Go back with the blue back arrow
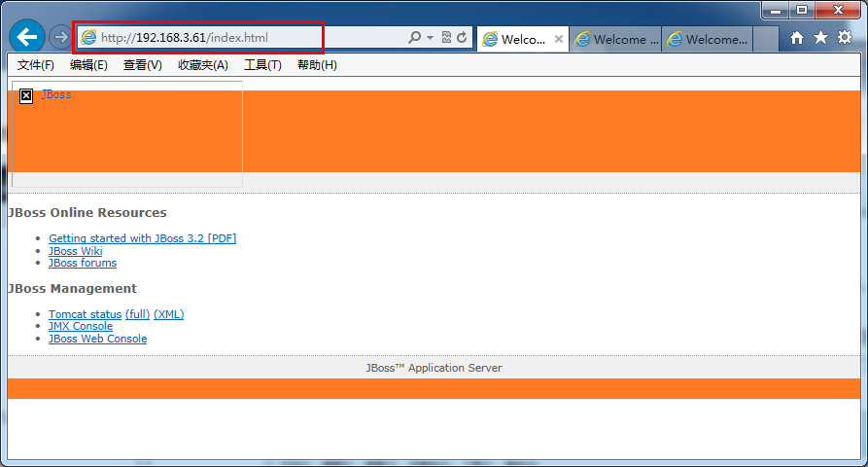 pos(27,37)
